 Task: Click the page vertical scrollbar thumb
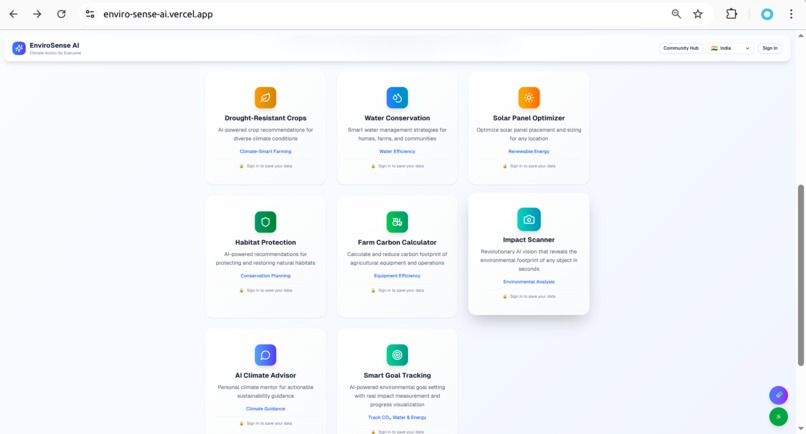click(800, 275)
